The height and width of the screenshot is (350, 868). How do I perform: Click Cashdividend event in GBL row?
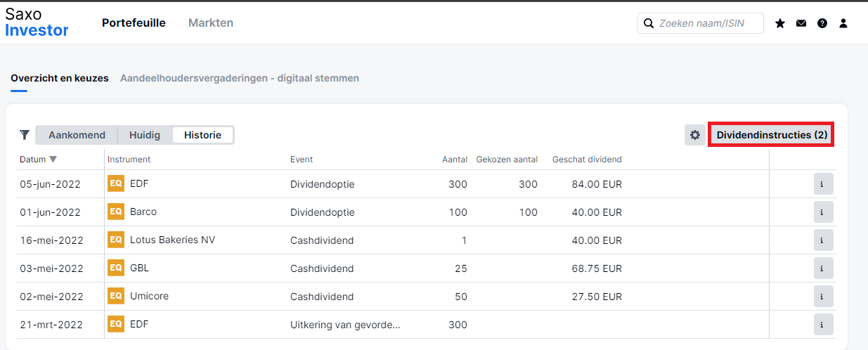pos(322,268)
